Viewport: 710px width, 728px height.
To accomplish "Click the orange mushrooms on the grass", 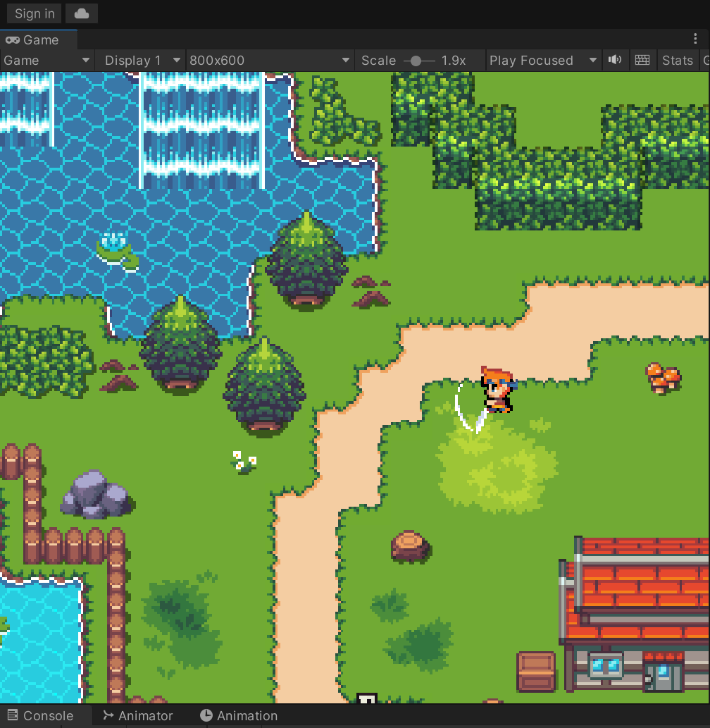I will tap(663, 378).
